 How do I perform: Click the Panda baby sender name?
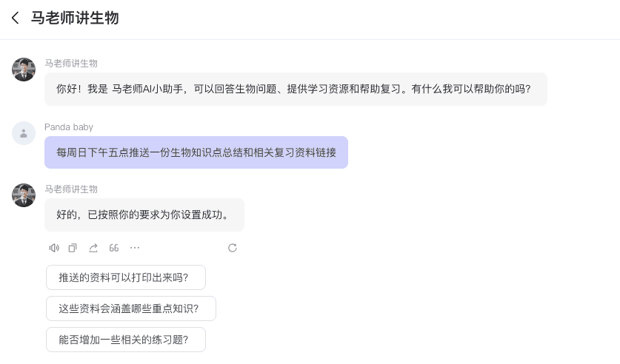tap(69, 127)
